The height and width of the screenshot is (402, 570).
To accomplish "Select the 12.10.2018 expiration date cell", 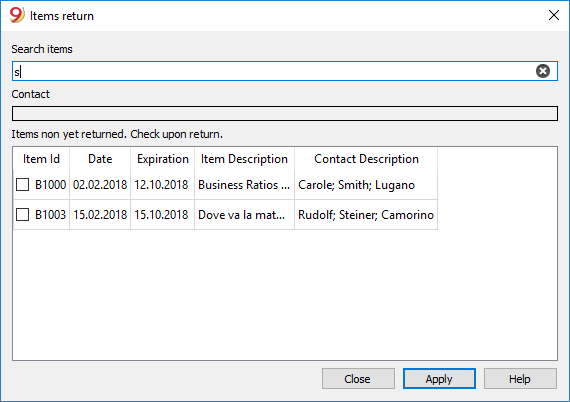I will coord(162,185).
